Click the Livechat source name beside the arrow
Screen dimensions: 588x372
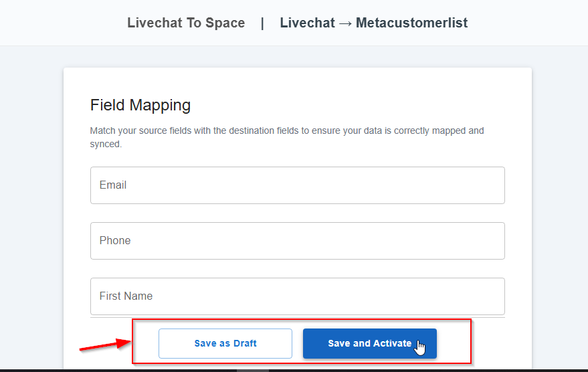click(307, 23)
